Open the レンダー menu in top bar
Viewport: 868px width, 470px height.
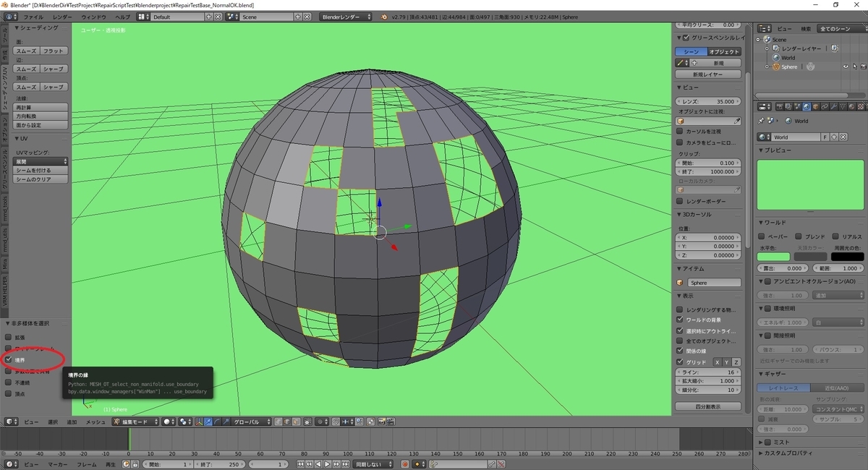point(63,17)
